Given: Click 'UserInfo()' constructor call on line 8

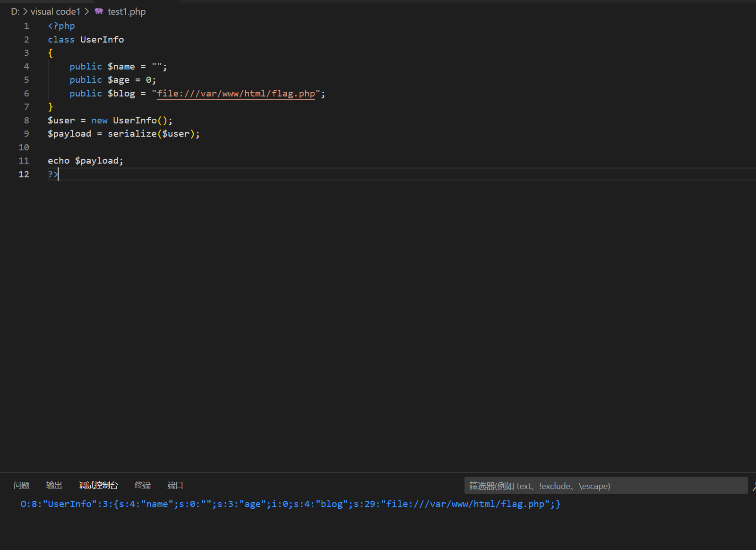Looking at the screenshot, I should click(x=140, y=121).
